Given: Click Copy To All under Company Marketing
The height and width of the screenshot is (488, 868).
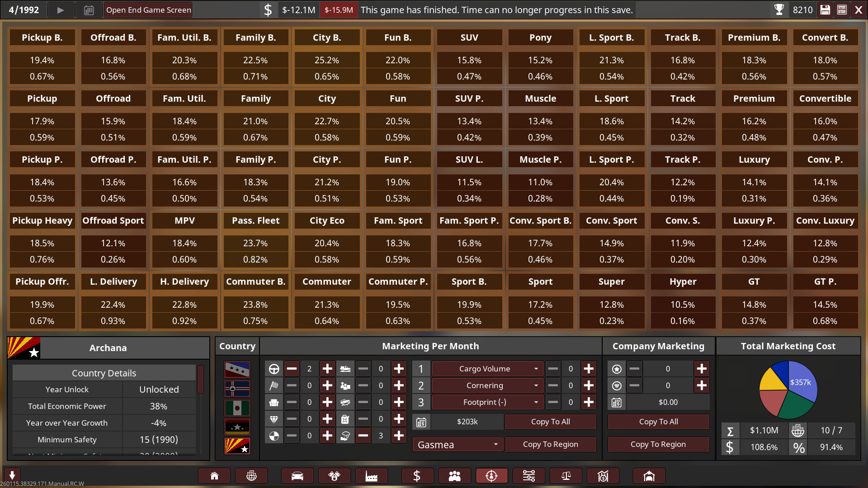Looking at the screenshot, I should tap(658, 422).
